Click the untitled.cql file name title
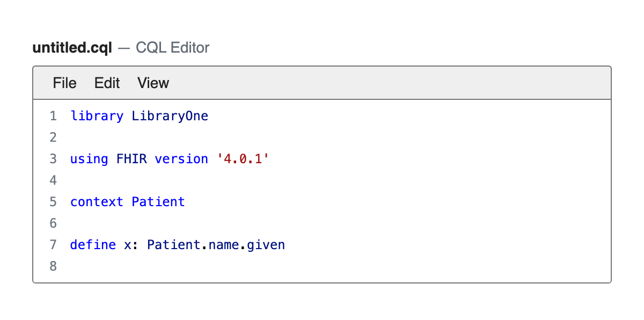Image resolution: width=644 pixels, height=320 pixels. pos(72,48)
